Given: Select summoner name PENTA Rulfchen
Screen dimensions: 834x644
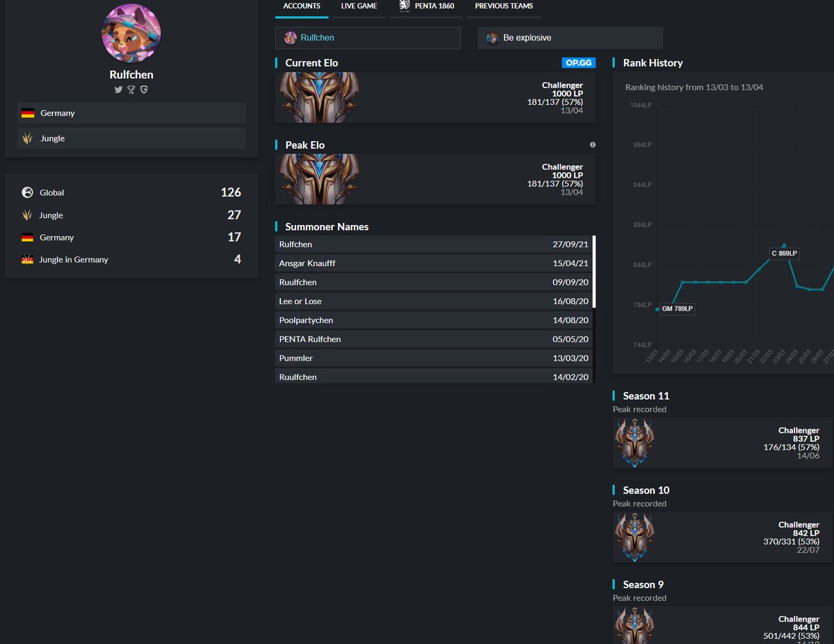Looking at the screenshot, I should pyautogui.click(x=310, y=339).
